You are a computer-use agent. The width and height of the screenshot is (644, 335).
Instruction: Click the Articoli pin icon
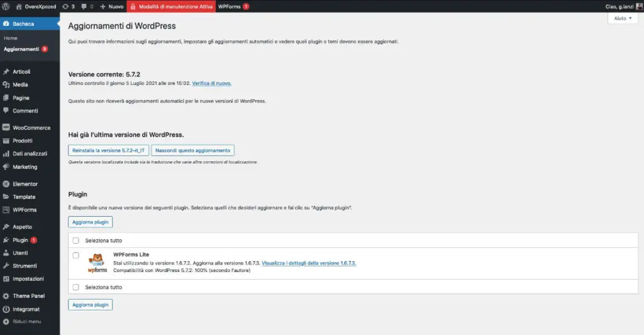(x=6, y=72)
